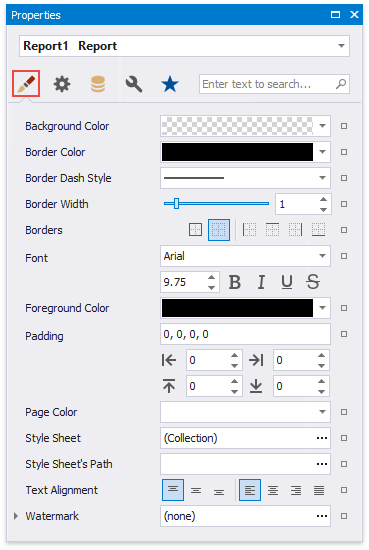Screen dimensions: 369x550
Task: Expand the Border Dash Style dropdown
Action: 322,177
